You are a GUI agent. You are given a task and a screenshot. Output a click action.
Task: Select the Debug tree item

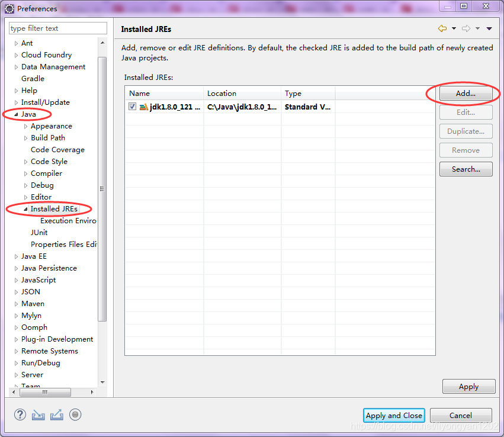[x=42, y=185]
